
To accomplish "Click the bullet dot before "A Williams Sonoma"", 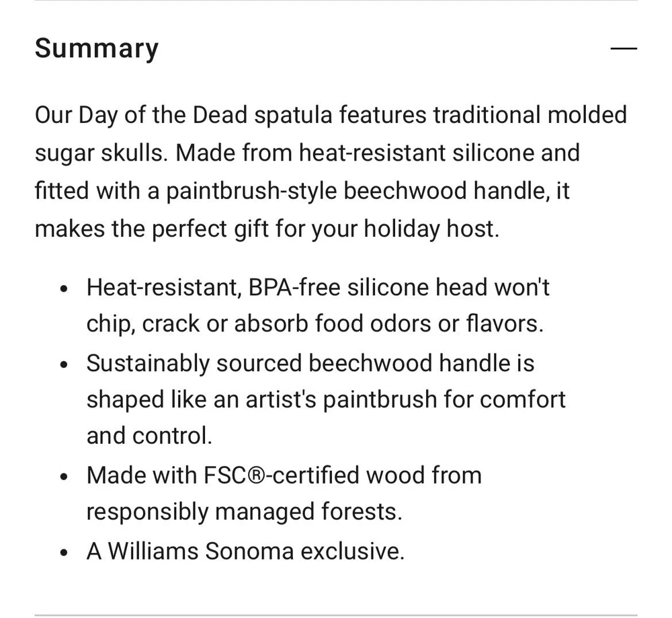I will pyautogui.click(x=64, y=553).
